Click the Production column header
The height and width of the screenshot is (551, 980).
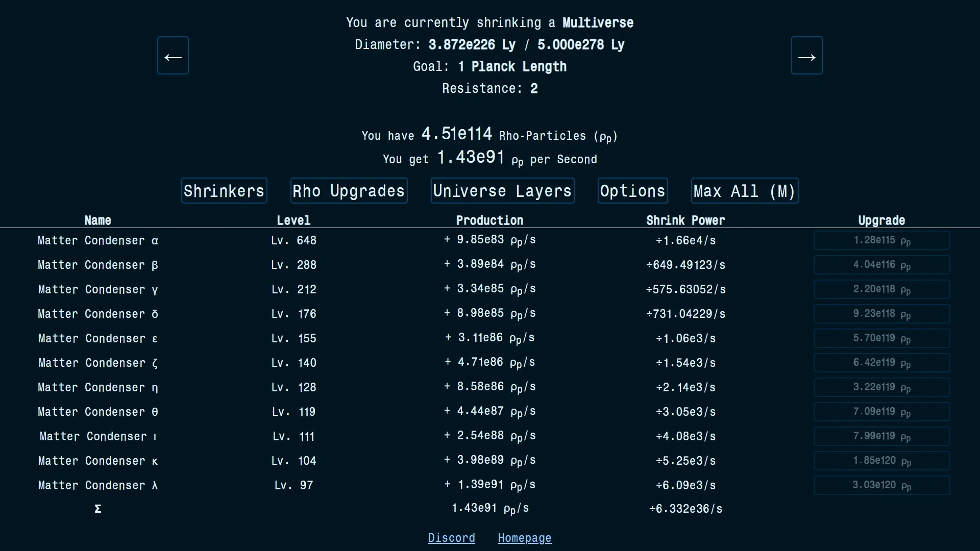(489, 220)
